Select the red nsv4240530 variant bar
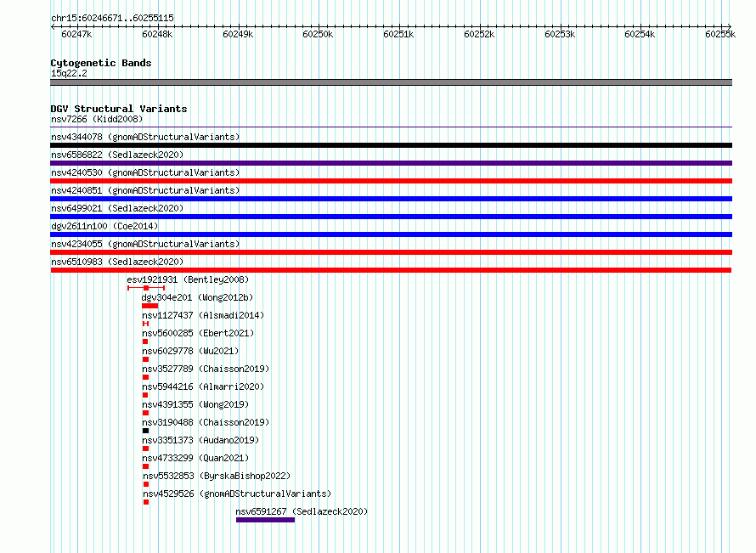The image size is (756, 553). tap(391, 181)
